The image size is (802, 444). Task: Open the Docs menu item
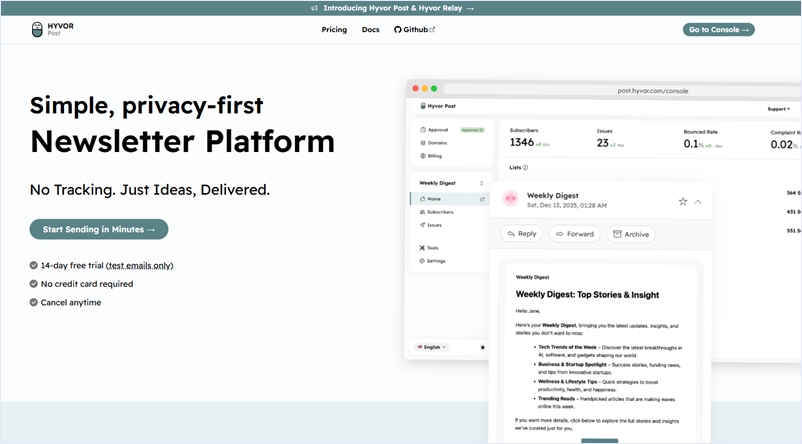370,30
